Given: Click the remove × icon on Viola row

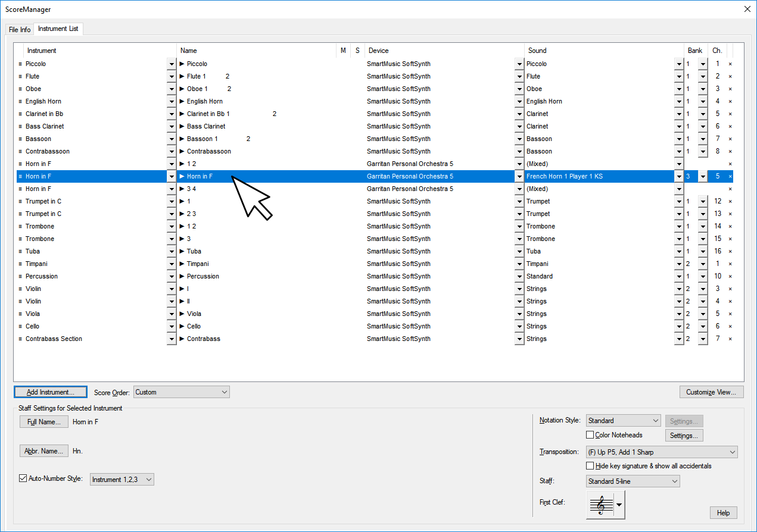Looking at the screenshot, I should click(x=730, y=314).
